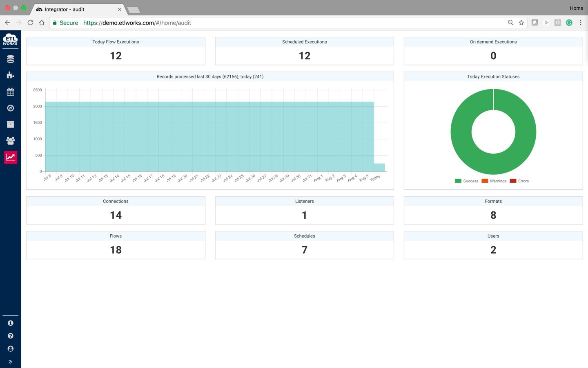
Task: Open the Explorer compass icon in sidebar
Action: coord(11,108)
